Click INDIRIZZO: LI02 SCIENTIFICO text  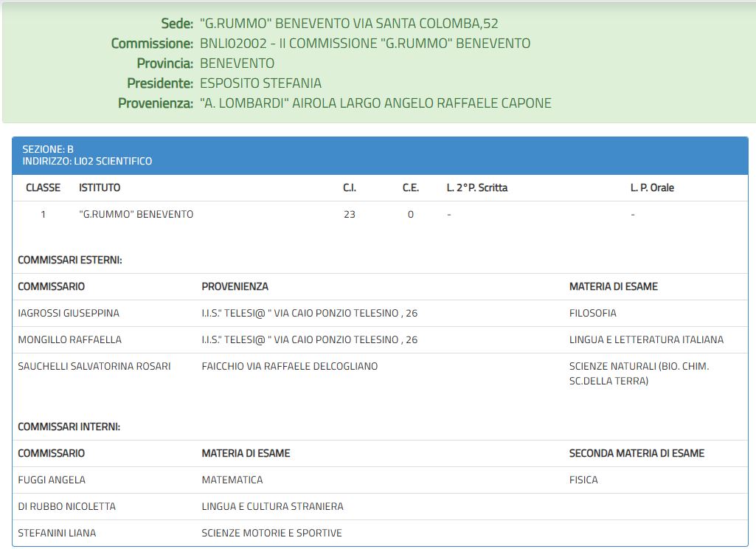(x=87, y=161)
